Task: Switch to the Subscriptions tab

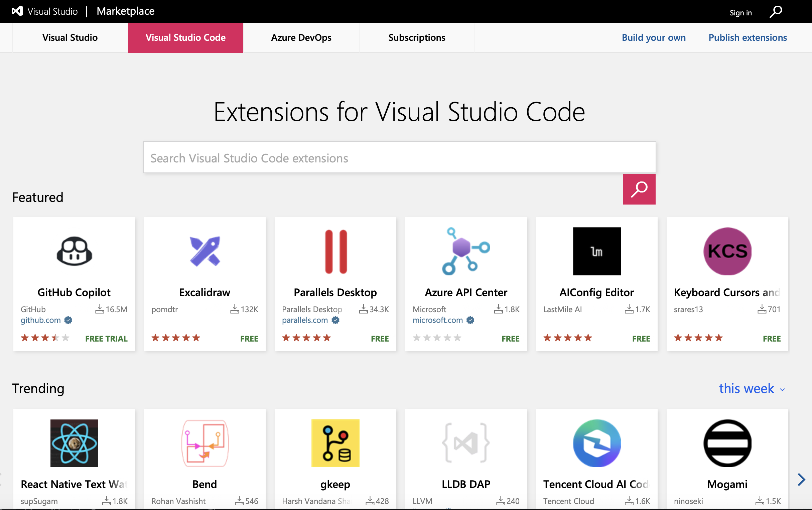Action: pos(416,37)
